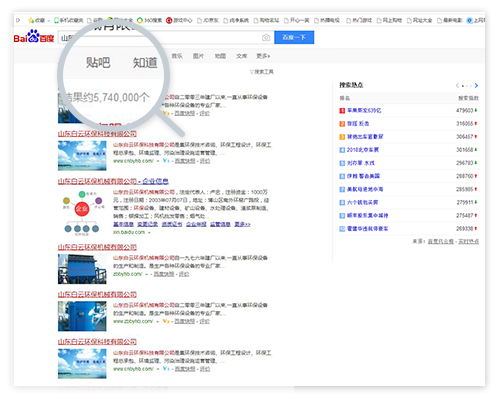The height and width of the screenshot is (403, 500).
Task: Expand arrow beside xin.baidu.com URL
Action: (149, 232)
